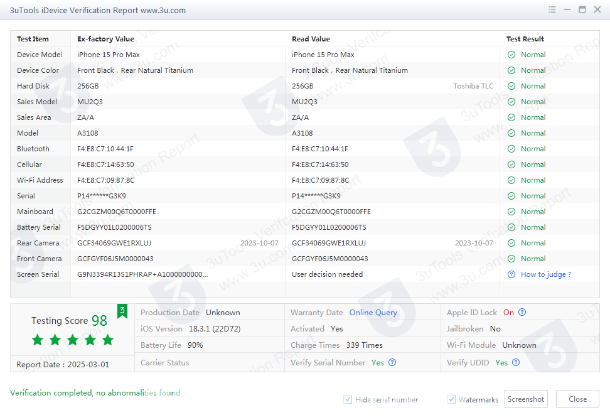
Task: Minimize the verification report window
Action: coord(567,10)
